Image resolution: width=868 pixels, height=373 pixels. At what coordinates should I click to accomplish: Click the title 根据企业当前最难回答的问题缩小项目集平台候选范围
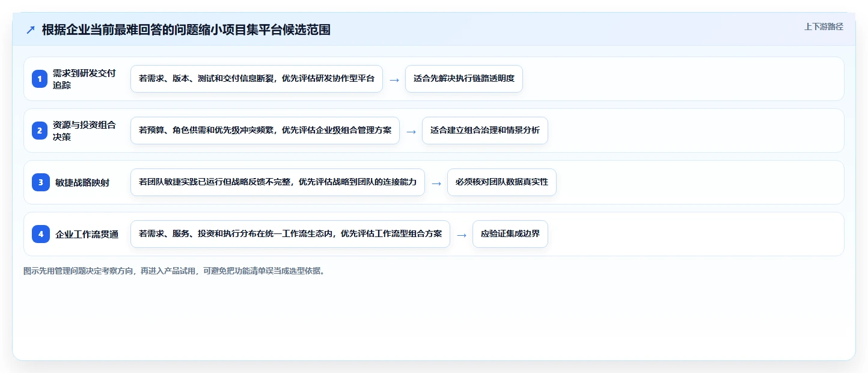(x=186, y=29)
